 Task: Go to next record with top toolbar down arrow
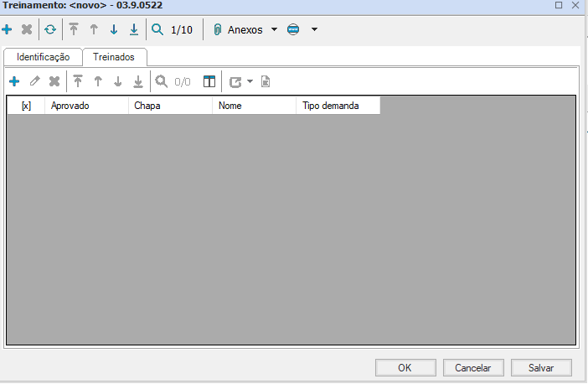tap(114, 30)
